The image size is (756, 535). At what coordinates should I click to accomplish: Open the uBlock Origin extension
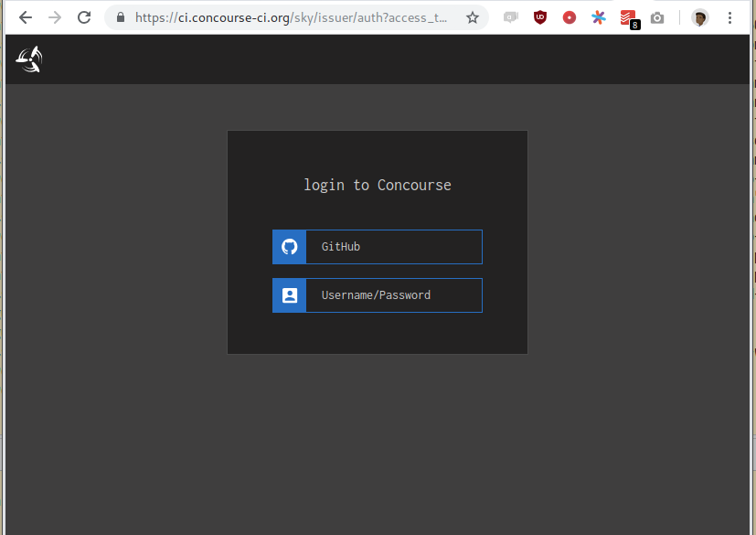(x=540, y=17)
